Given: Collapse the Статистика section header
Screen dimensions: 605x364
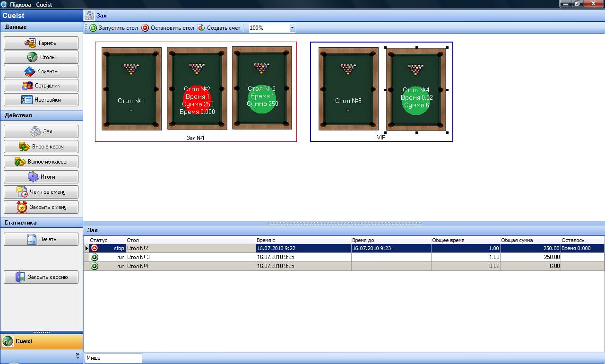Looking at the screenshot, I should click(41, 223).
